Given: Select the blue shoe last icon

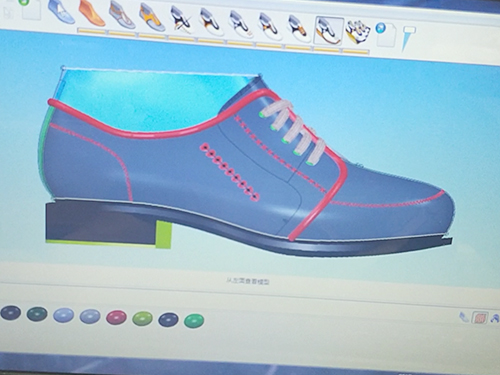Looking at the screenshot, I should click(61, 12).
